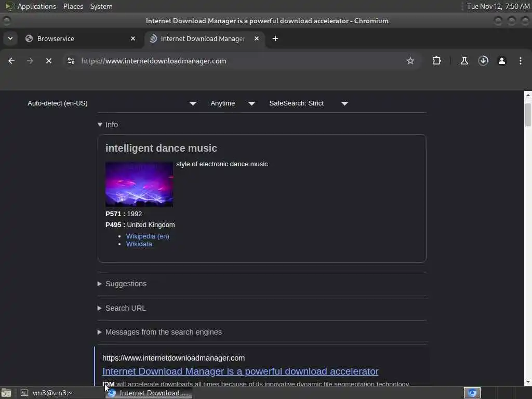Open the Chromium three-dot menu

[521, 61]
